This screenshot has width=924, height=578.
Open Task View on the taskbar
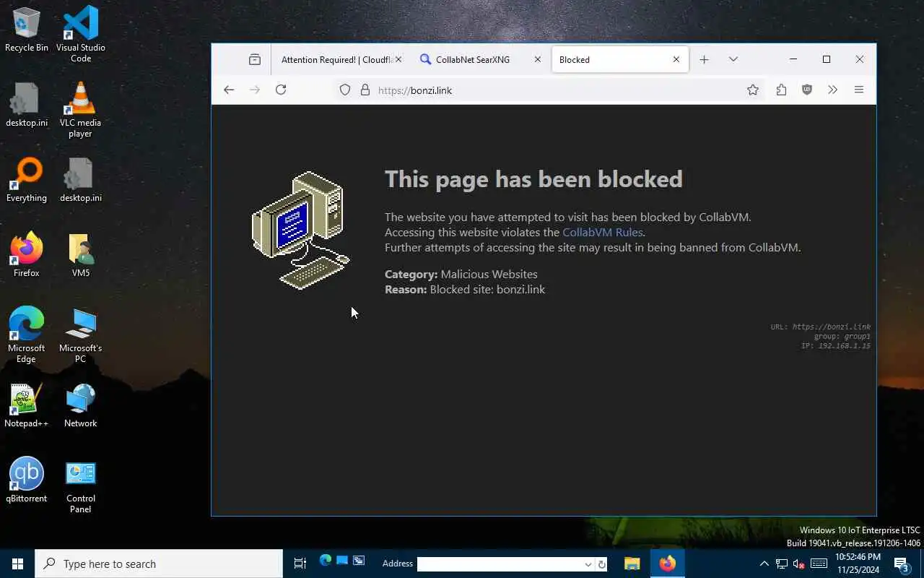tap(300, 564)
